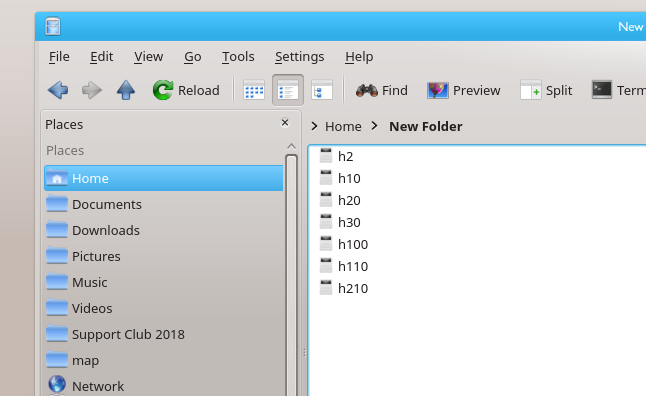Click the Documents folder icon
The height and width of the screenshot is (396, 646).
(x=57, y=204)
